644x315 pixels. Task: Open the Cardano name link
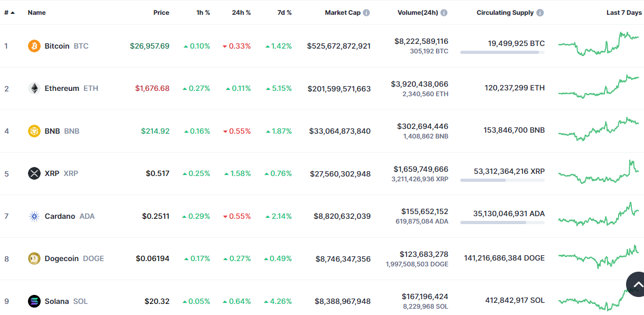(x=60, y=216)
